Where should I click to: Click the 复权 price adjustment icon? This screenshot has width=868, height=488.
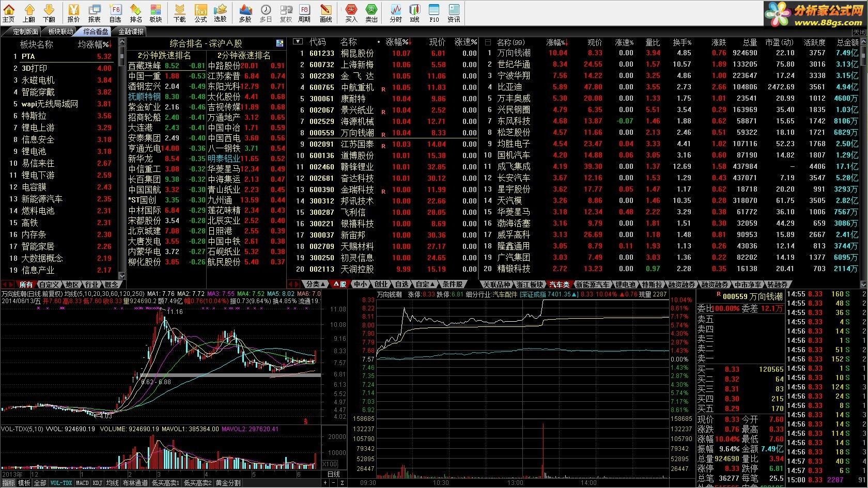(286, 13)
